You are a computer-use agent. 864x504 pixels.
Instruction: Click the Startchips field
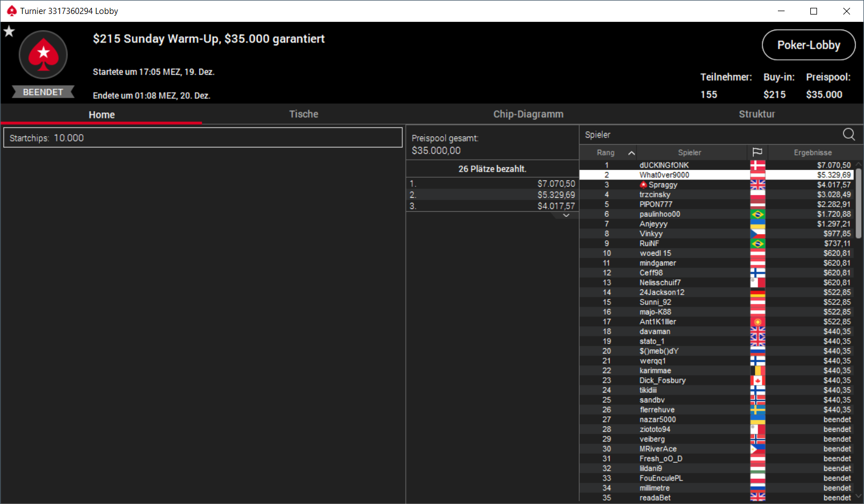(x=203, y=137)
